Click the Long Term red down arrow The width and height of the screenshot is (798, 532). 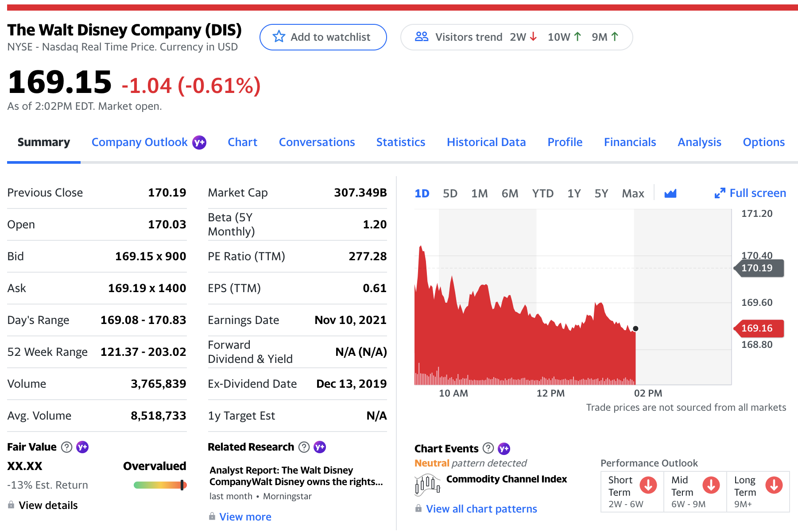[x=774, y=485]
